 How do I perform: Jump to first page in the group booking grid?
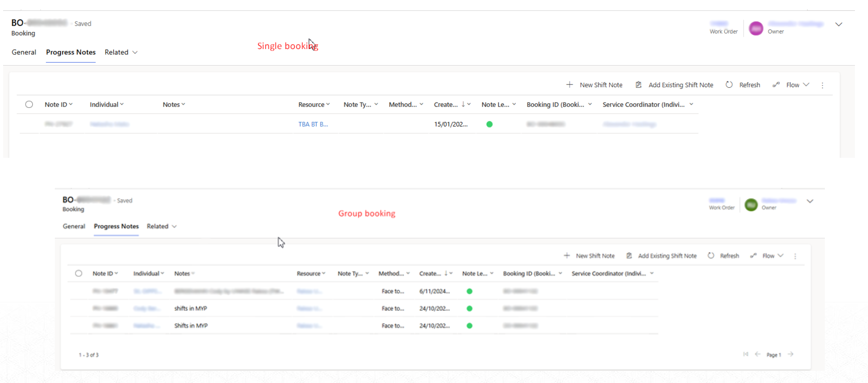click(x=745, y=354)
